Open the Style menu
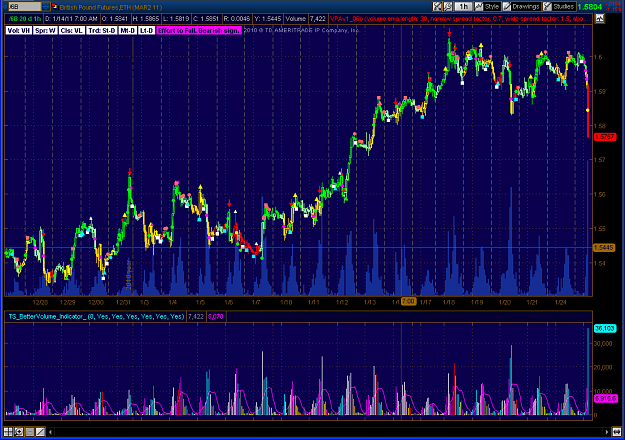Screen dimensions: 625x440 (x=487, y=7)
